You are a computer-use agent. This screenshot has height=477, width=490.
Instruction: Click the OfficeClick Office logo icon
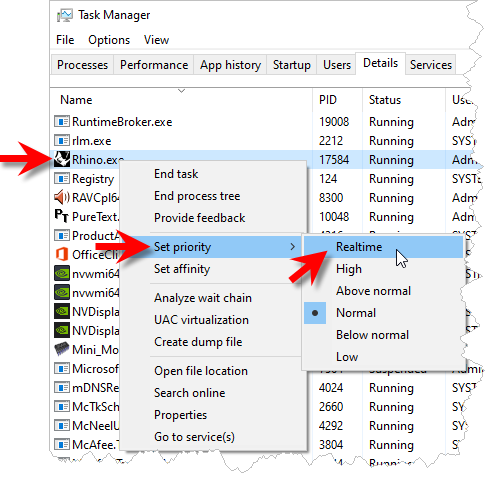pyautogui.click(x=62, y=254)
